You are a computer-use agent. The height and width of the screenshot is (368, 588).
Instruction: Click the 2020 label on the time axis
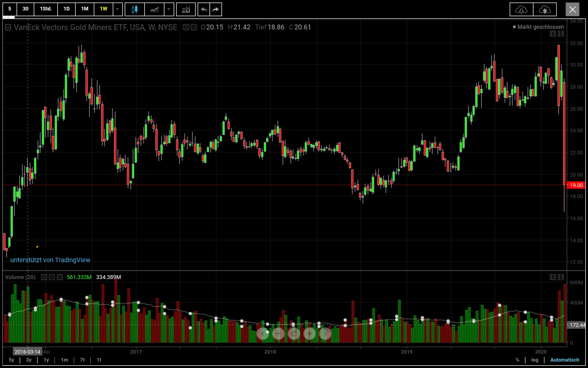click(x=541, y=352)
